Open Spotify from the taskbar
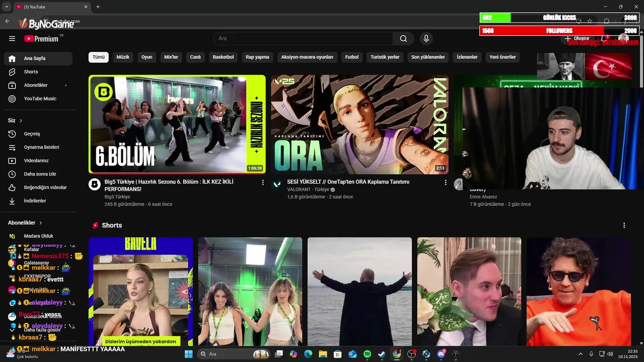The height and width of the screenshot is (362, 644). pyautogui.click(x=367, y=354)
